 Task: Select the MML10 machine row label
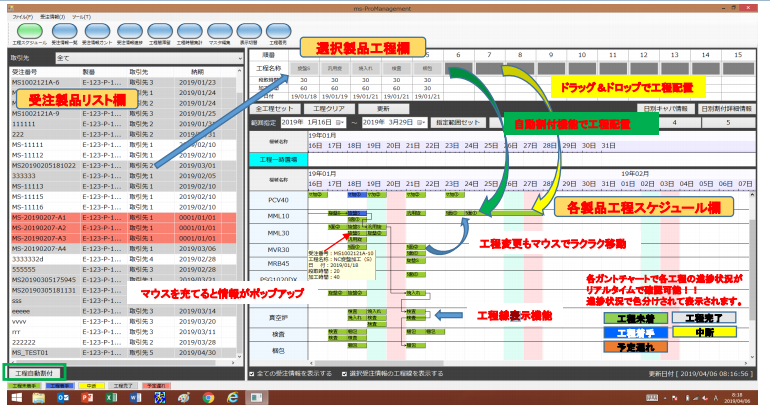pos(278,216)
